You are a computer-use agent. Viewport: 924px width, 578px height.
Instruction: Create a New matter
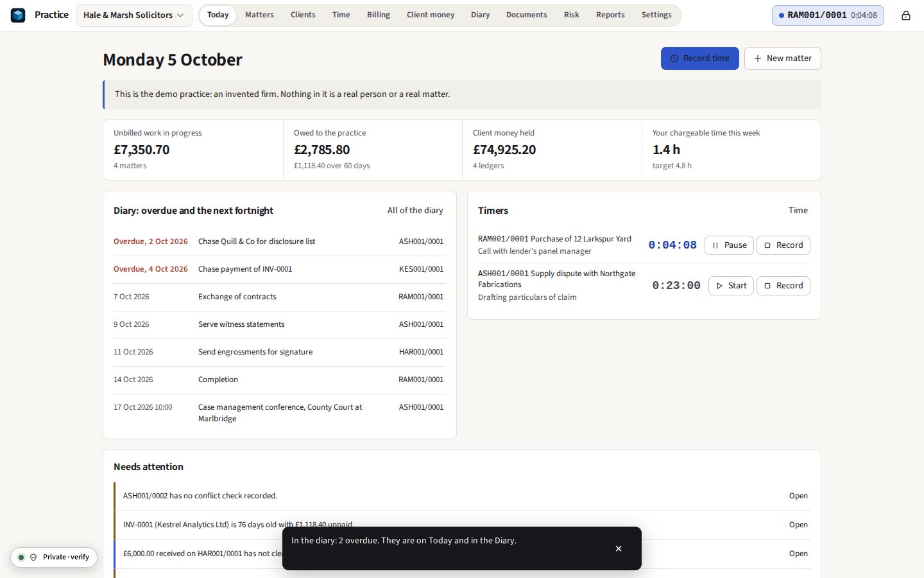coord(783,58)
